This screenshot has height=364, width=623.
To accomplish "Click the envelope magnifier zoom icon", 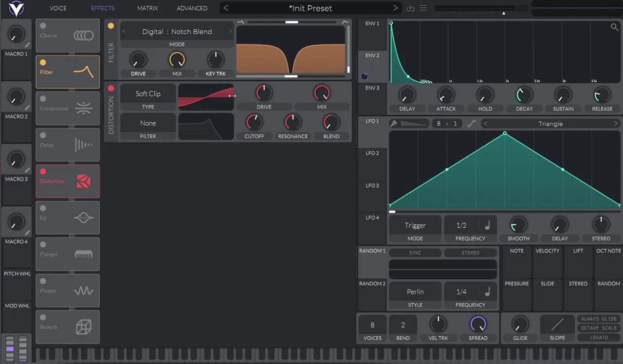I will tap(614, 27).
